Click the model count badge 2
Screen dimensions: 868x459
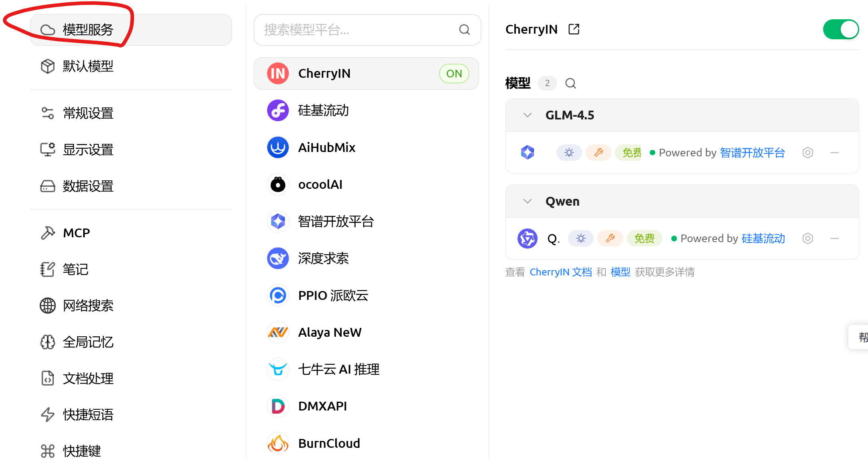(547, 83)
